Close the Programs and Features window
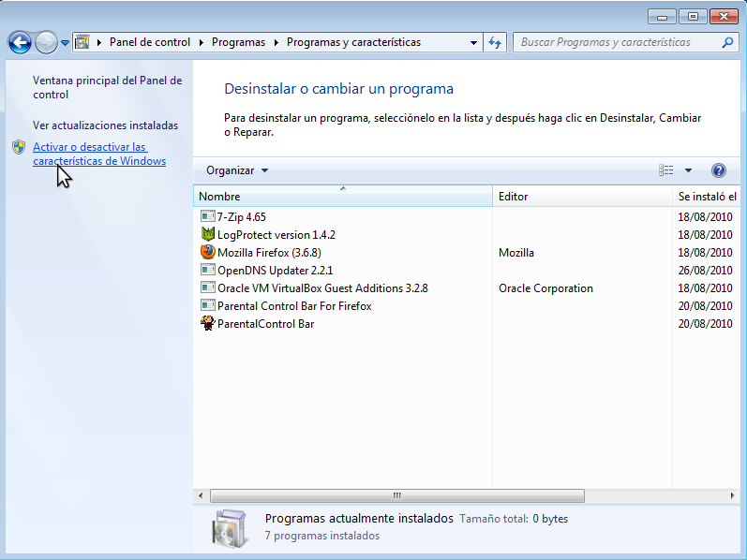The image size is (747, 560). click(724, 17)
